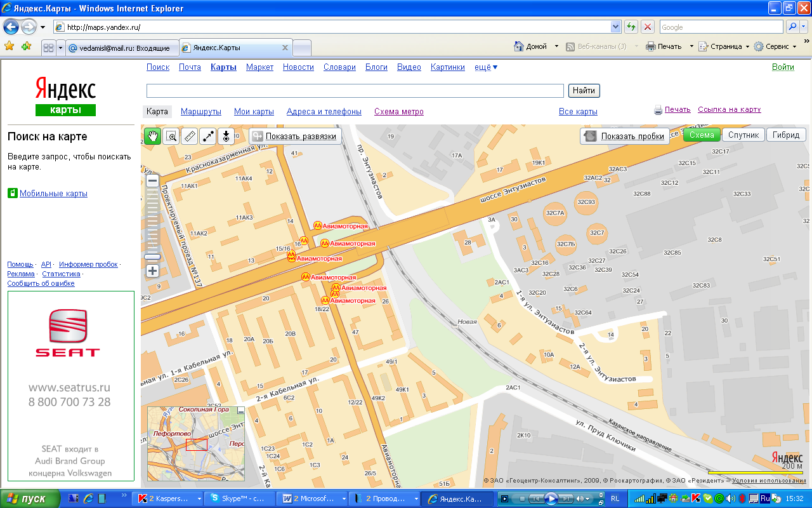Expand the address bar dropdown
This screenshot has width=812, height=508.
pos(615,27)
